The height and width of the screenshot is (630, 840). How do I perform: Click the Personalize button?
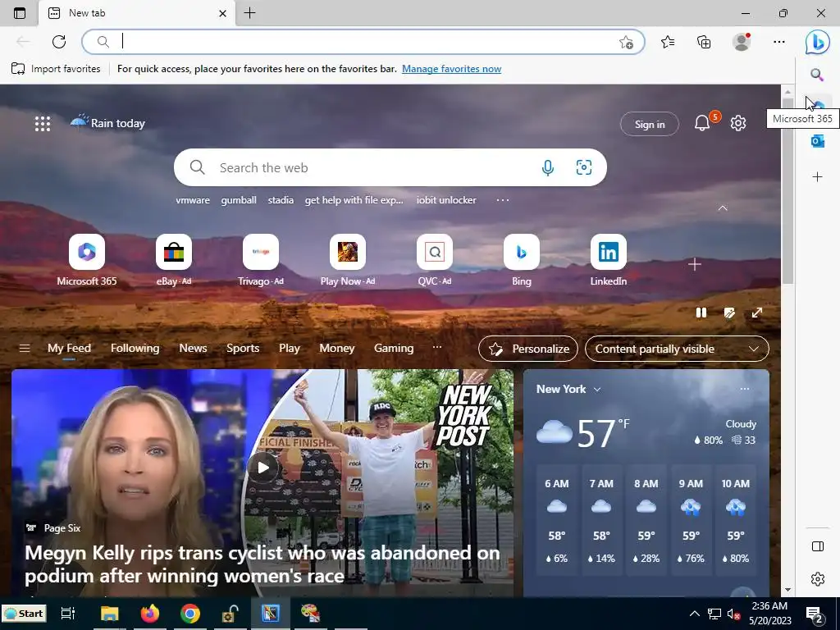pos(528,349)
